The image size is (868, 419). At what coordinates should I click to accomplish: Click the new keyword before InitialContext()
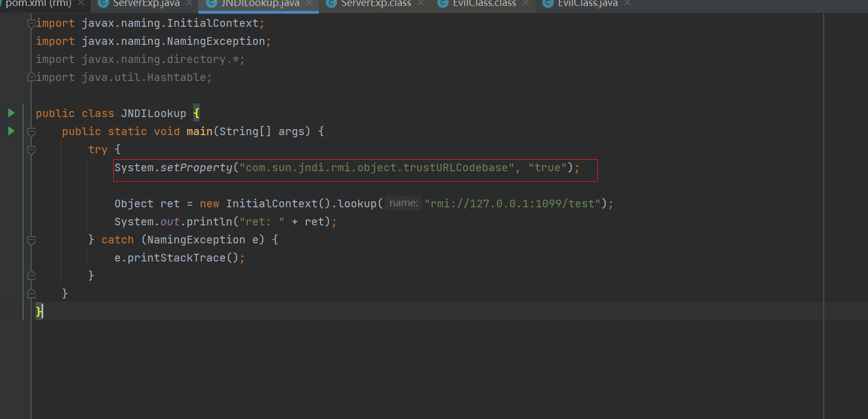[x=209, y=203]
